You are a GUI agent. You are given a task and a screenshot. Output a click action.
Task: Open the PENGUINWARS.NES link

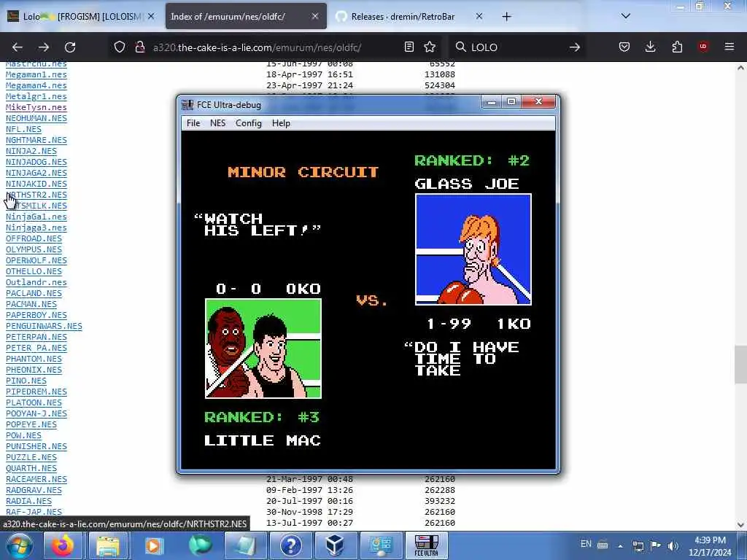[44, 326]
